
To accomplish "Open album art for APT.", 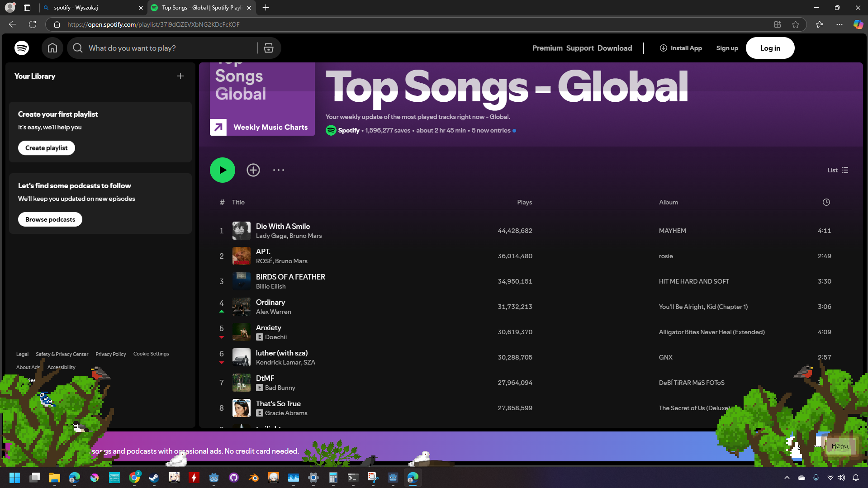I will coord(242,256).
